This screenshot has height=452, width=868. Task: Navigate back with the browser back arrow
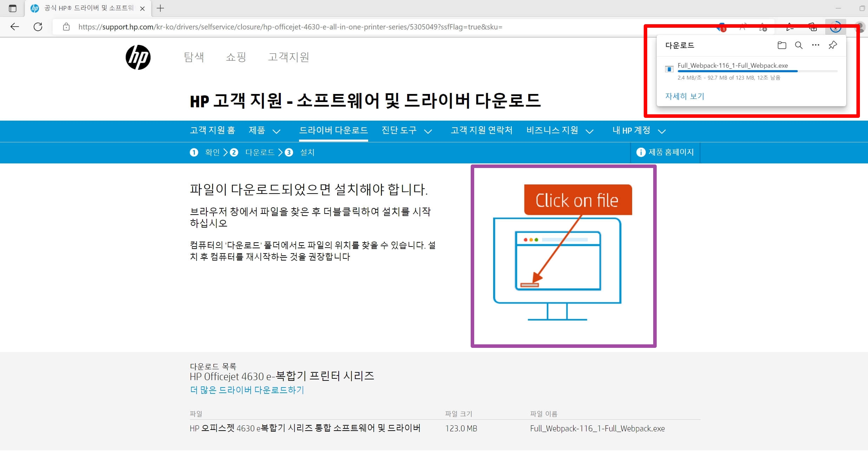(x=14, y=27)
